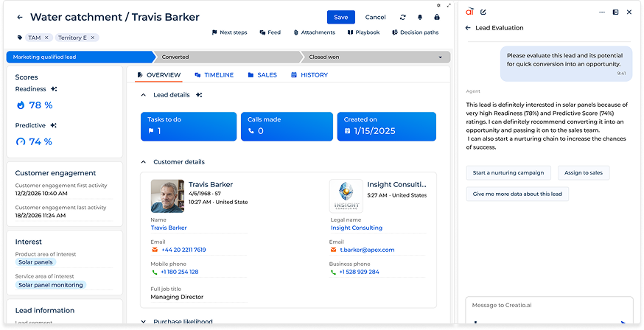Collapse the Lead details section

click(143, 95)
